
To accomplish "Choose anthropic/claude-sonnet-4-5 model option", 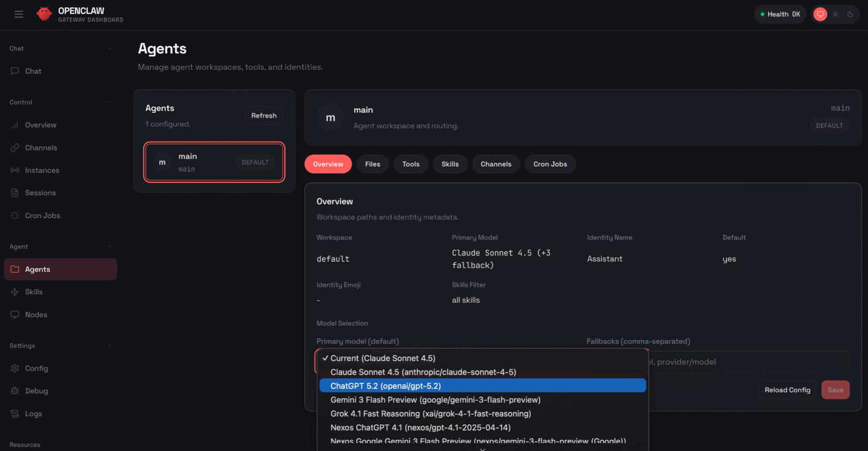I will point(483,372).
